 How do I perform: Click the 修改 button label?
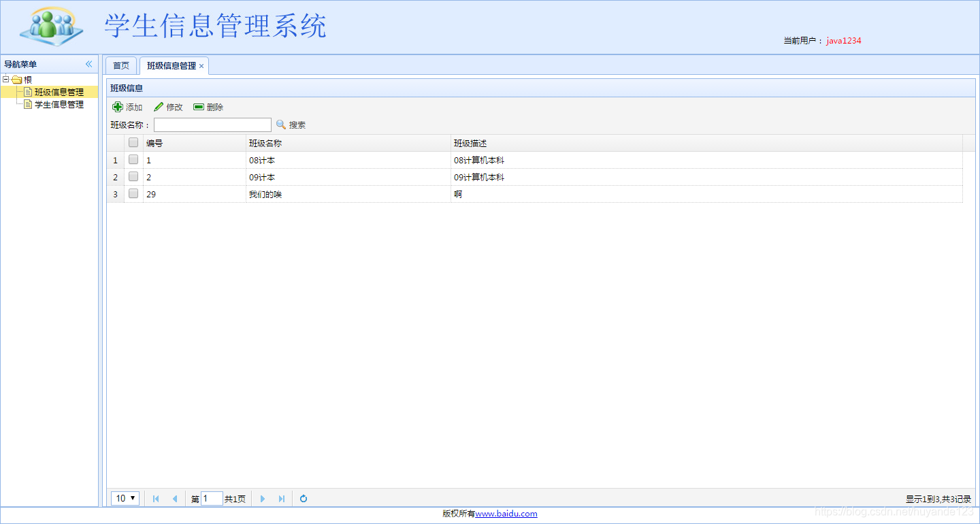(x=175, y=108)
